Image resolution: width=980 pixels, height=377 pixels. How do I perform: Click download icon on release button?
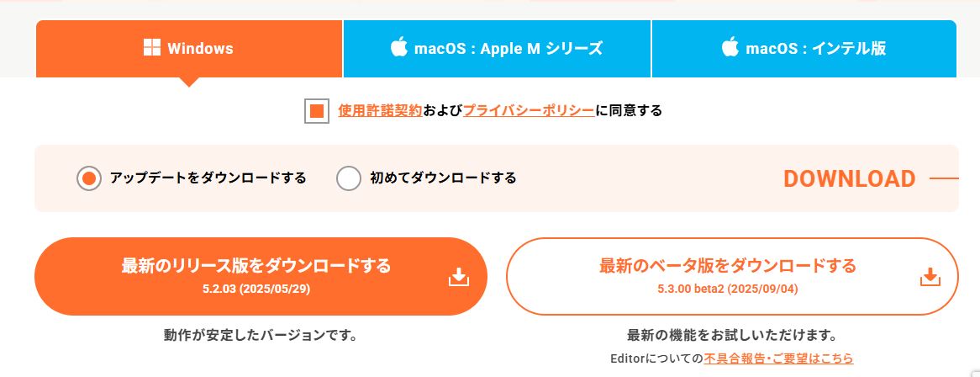[458, 277]
